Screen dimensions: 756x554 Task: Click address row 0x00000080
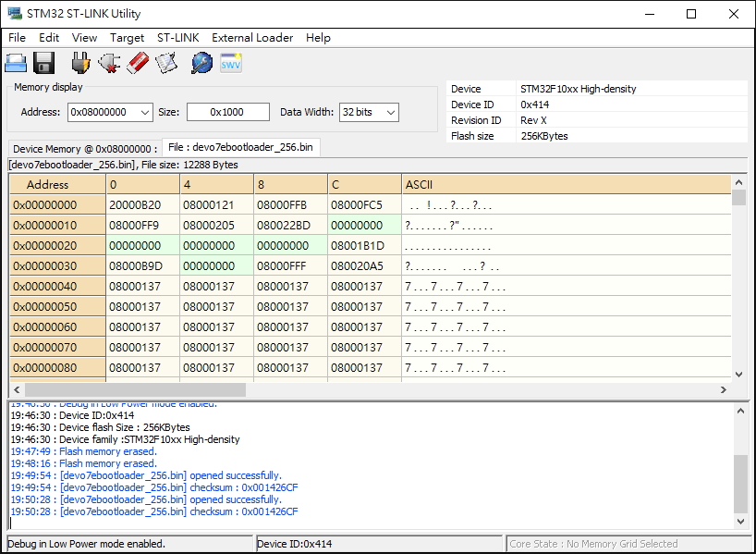57,368
